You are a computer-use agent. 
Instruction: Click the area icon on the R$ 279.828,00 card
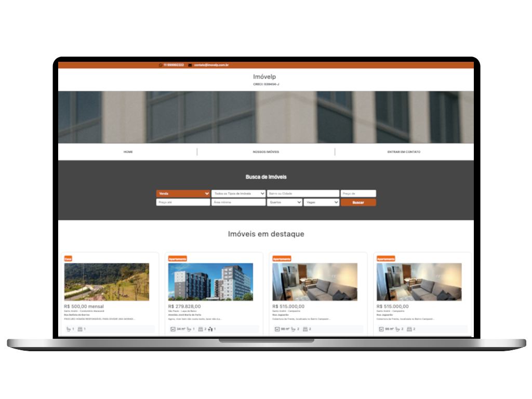(x=172, y=329)
